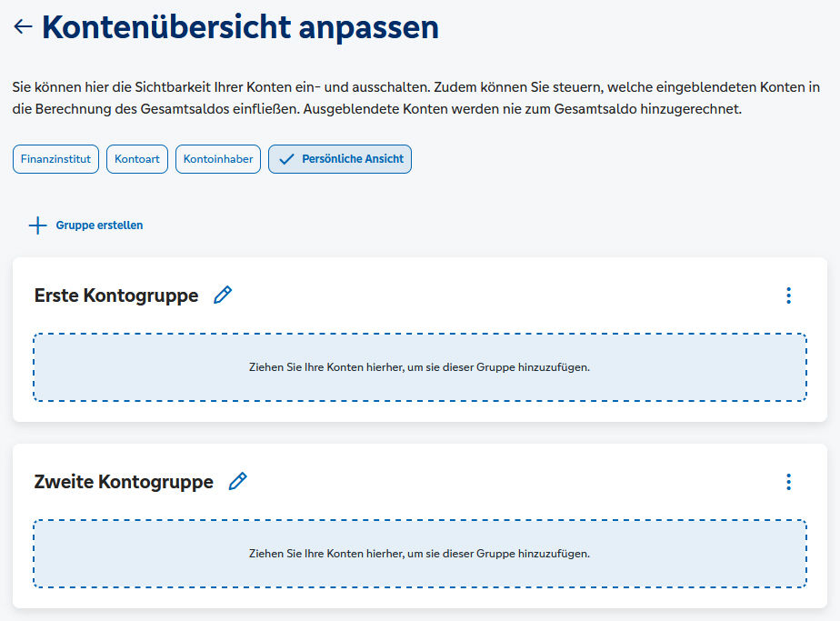Click the drop area in Erste Kontogruppe

420,367
